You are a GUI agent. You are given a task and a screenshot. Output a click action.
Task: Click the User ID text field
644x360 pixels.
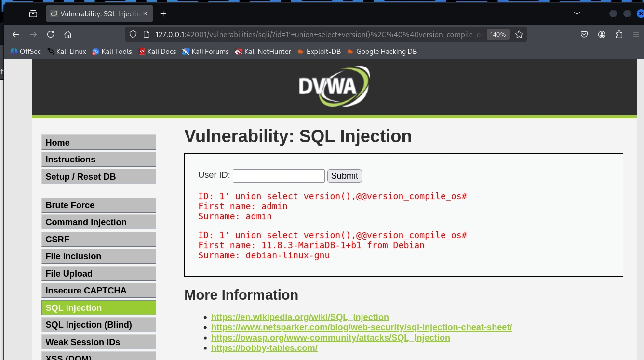click(279, 176)
